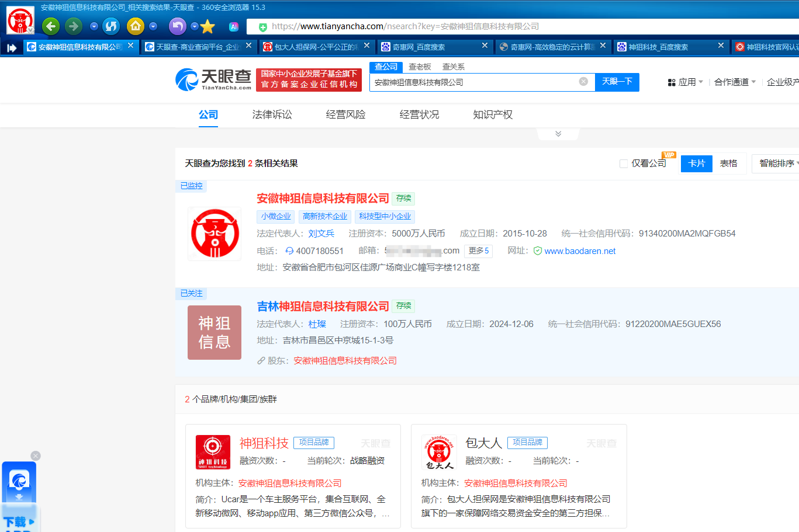Select the 卡片 view toggle

[x=696, y=164]
